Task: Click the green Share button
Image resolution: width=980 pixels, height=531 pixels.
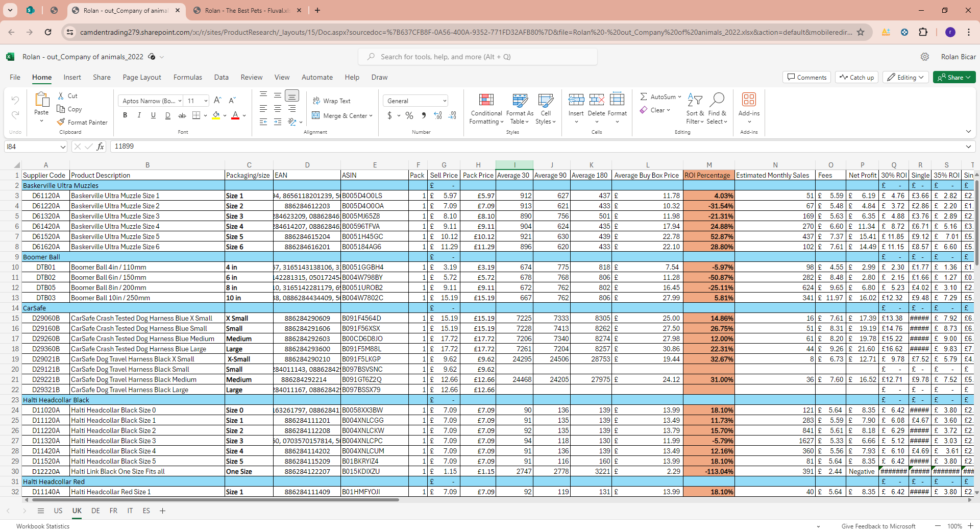Action: [954, 77]
